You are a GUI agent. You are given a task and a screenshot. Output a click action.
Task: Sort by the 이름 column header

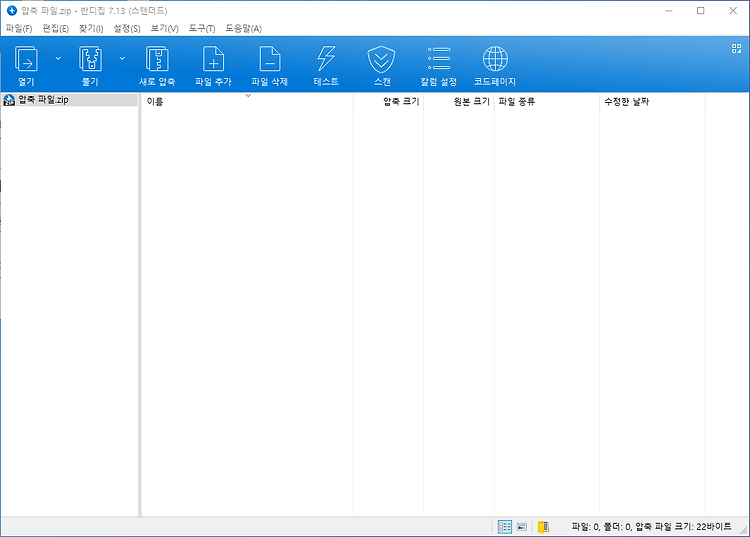pos(247,101)
